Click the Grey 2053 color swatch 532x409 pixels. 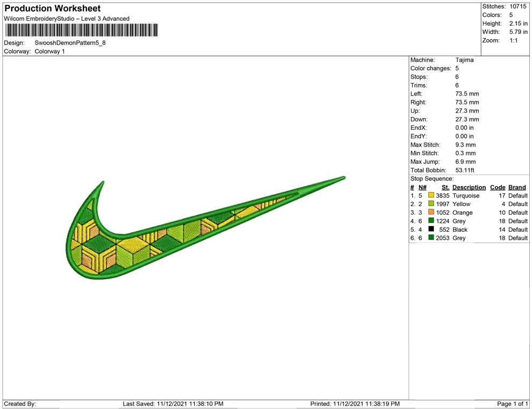(x=431, y=238)
